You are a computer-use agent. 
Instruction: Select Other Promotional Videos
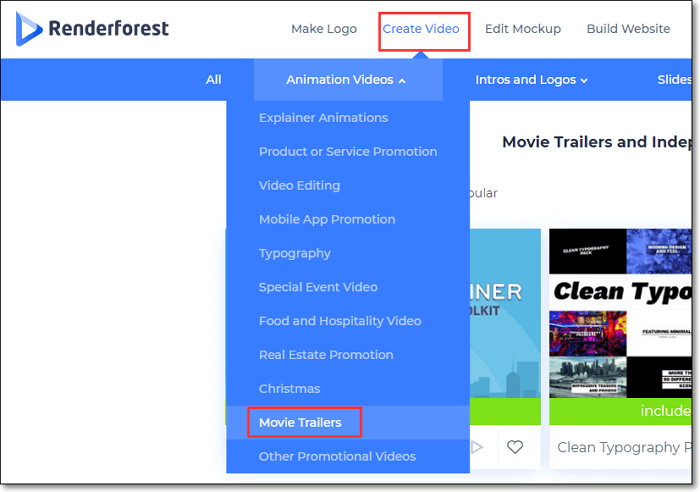[x=337, y=457]
